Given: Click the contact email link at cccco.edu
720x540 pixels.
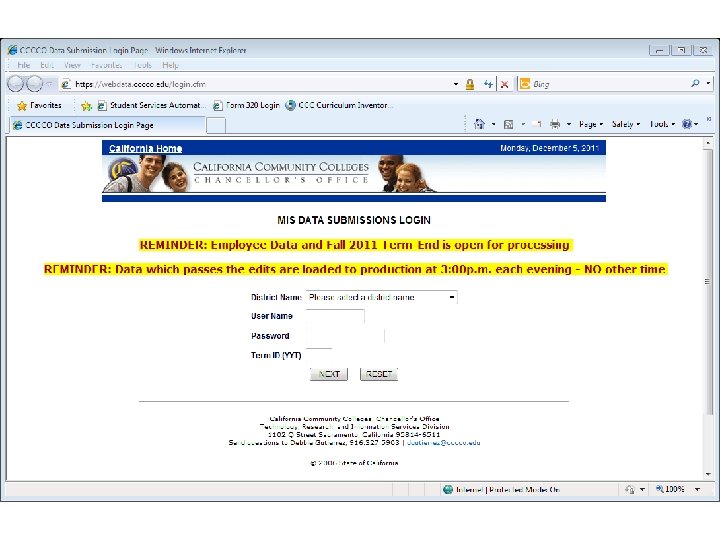Looking at the screenshot, I should (x=444, y=443).
